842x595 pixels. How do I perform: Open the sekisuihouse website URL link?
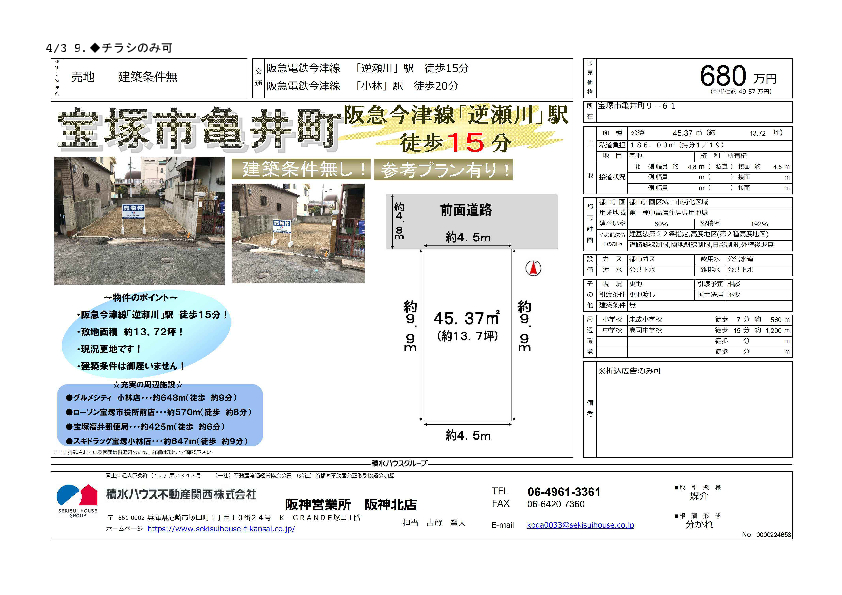220,527
